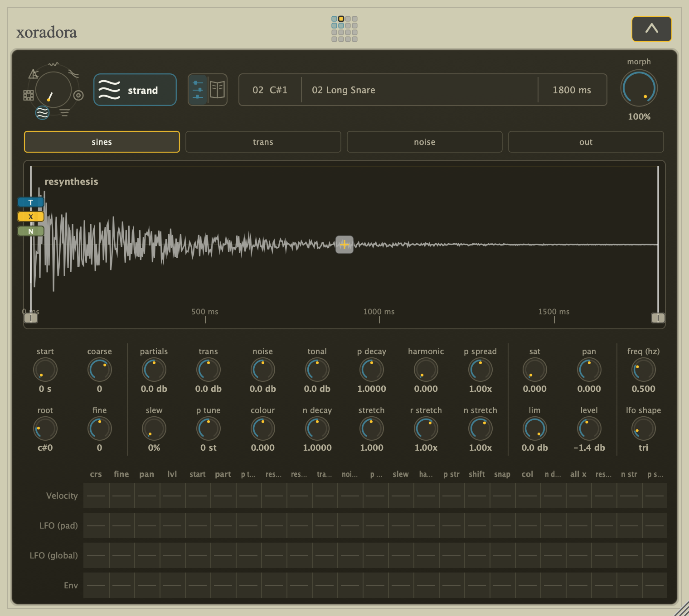Click the xoradora logo text
The image size is (689, 616).
47,33
